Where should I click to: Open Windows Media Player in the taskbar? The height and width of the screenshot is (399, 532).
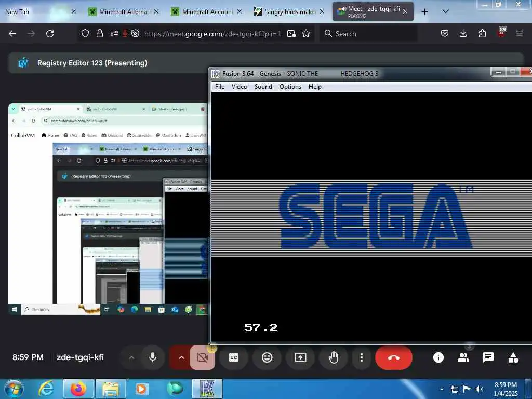[x=141, y=389]
